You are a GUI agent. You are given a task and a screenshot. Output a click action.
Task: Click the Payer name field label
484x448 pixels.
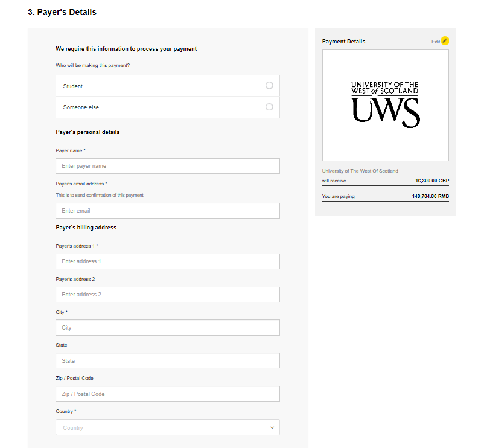pos(71,150)
